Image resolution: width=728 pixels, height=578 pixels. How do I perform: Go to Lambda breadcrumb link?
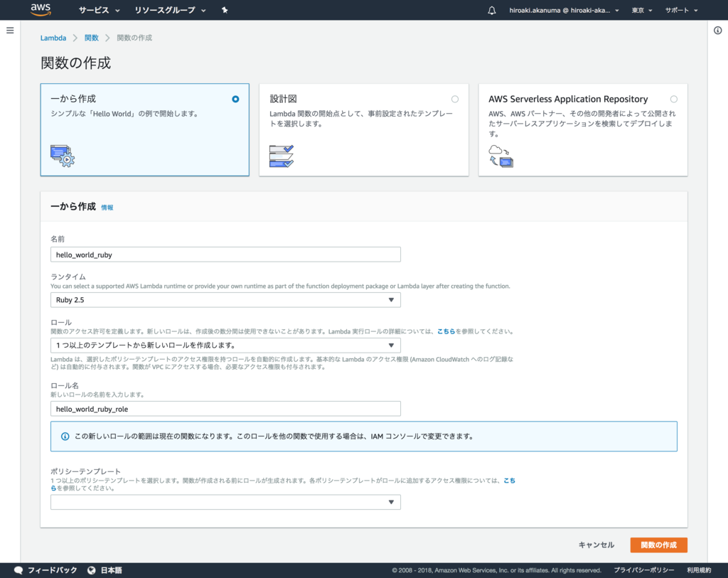pos(53,38)
